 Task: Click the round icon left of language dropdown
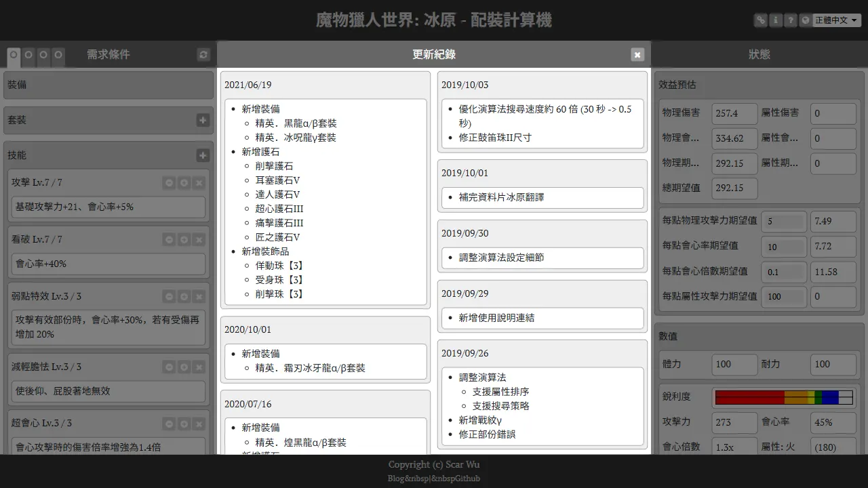(x=806, y=20)
